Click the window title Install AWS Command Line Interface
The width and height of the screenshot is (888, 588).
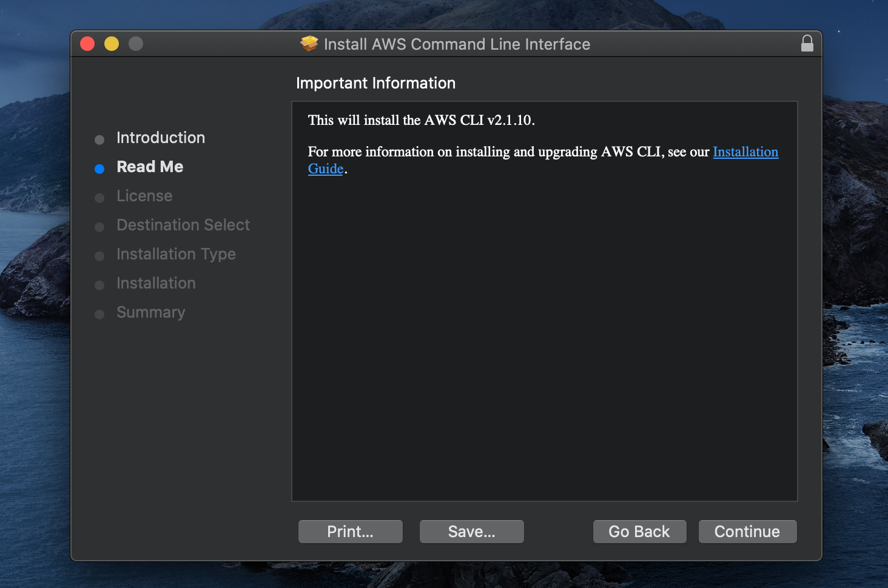click(x=457, y=44)
